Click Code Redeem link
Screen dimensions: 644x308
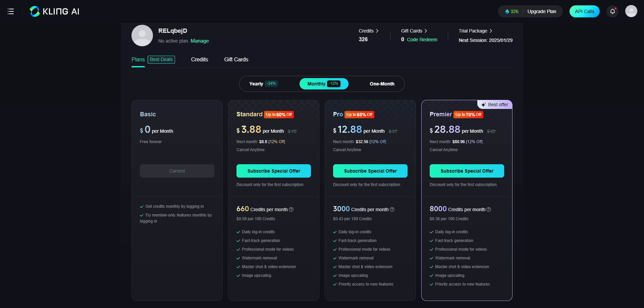[422, 40]
